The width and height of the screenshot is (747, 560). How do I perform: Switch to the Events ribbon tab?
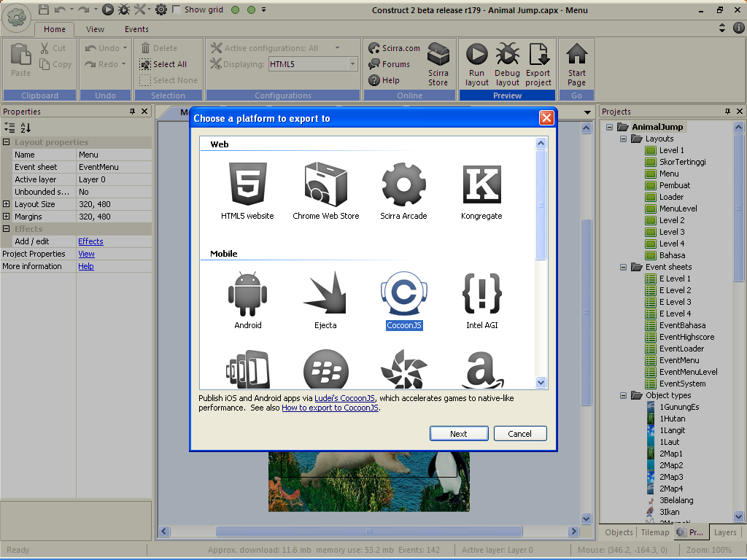click(x=136, y=29)
